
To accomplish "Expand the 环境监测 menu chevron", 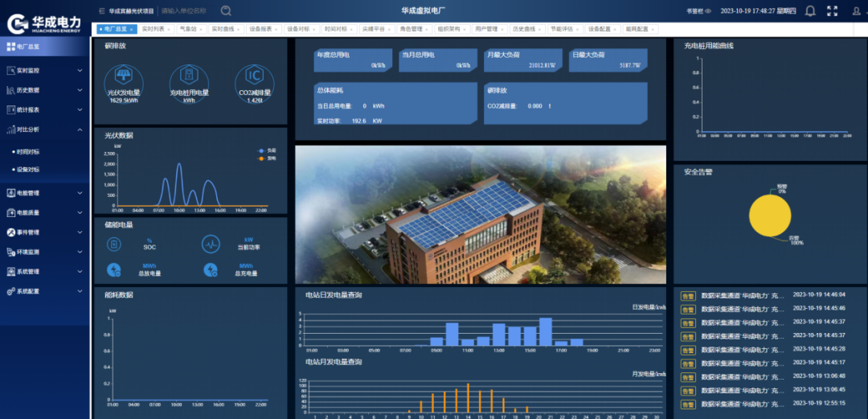I will click(80, 252).
